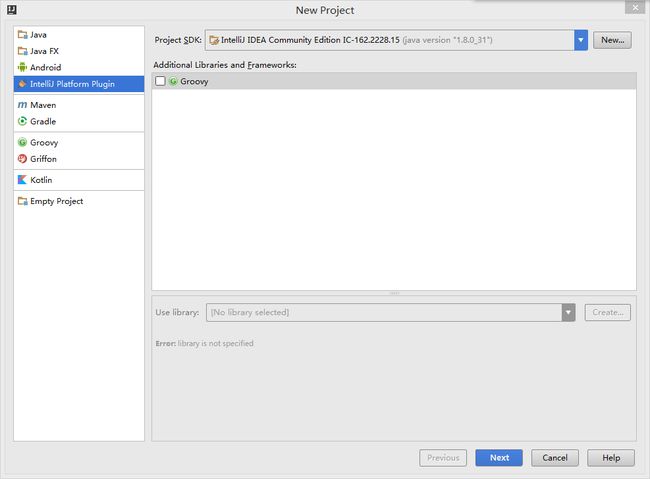
Task: Close the New Project dialog
Action: (635, 7)
